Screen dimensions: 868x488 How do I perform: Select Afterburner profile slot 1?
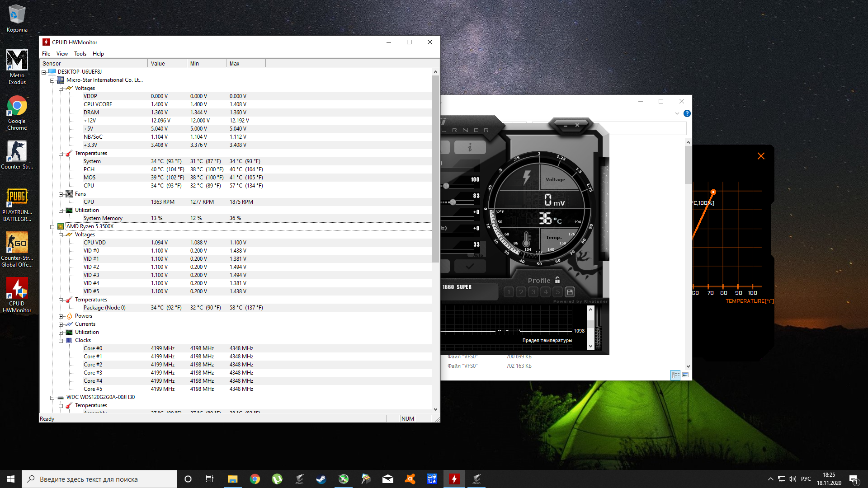point(509,292)
